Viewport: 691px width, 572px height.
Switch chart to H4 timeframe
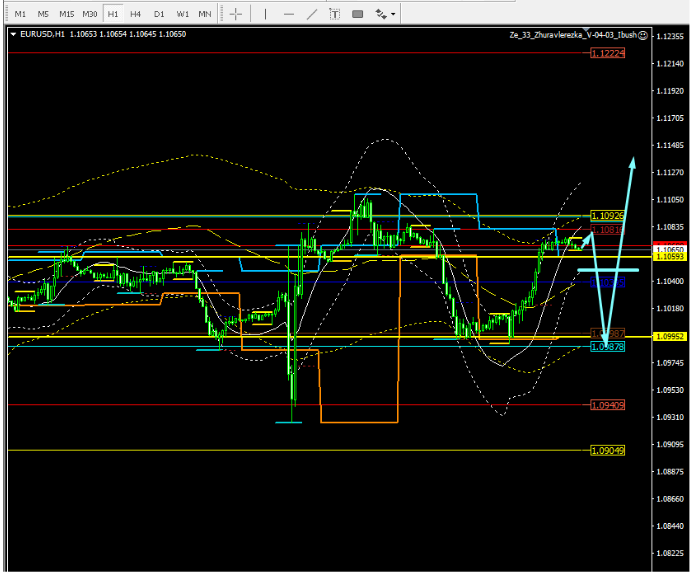click(x=135, y=14)
